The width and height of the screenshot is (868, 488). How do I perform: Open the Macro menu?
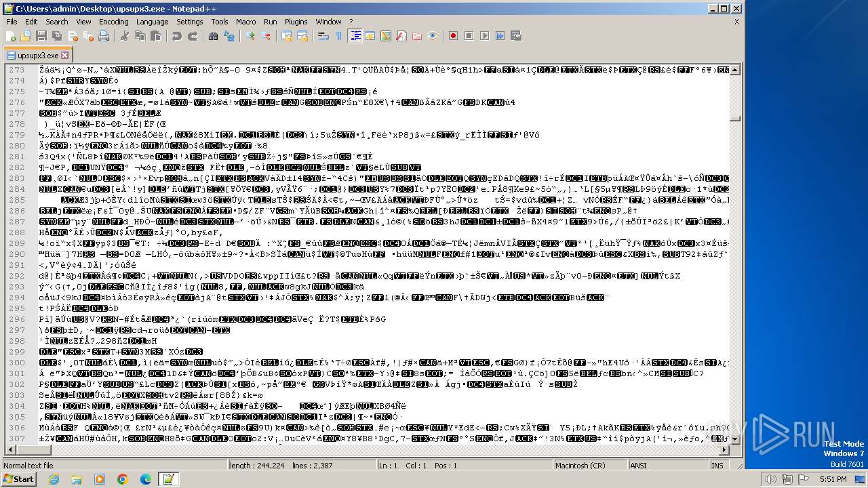(x=245, y=22)
